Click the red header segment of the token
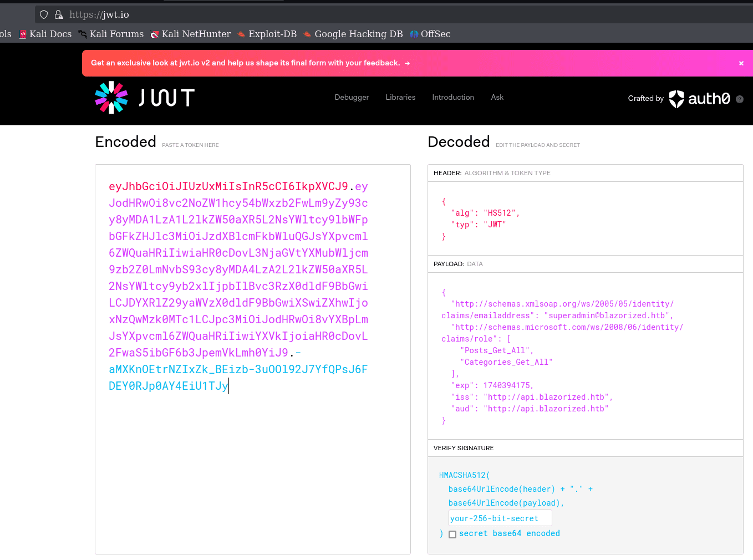 pos(228,186)
